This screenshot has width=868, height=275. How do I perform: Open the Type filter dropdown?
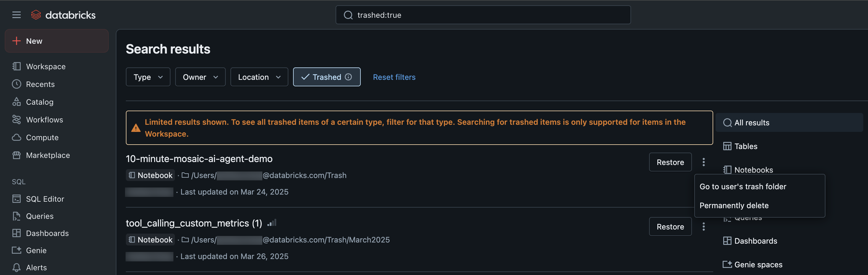(148, 77)
